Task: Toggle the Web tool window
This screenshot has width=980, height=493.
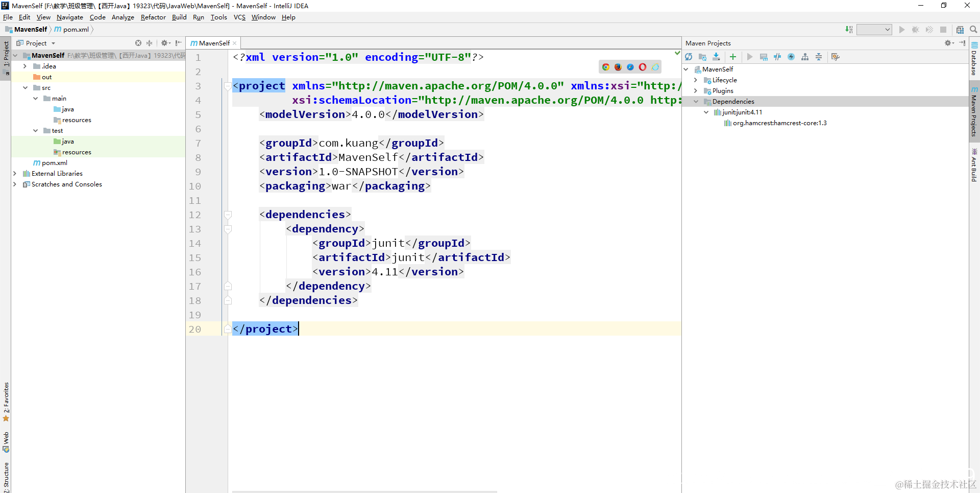Action: (x=6, y=442)
